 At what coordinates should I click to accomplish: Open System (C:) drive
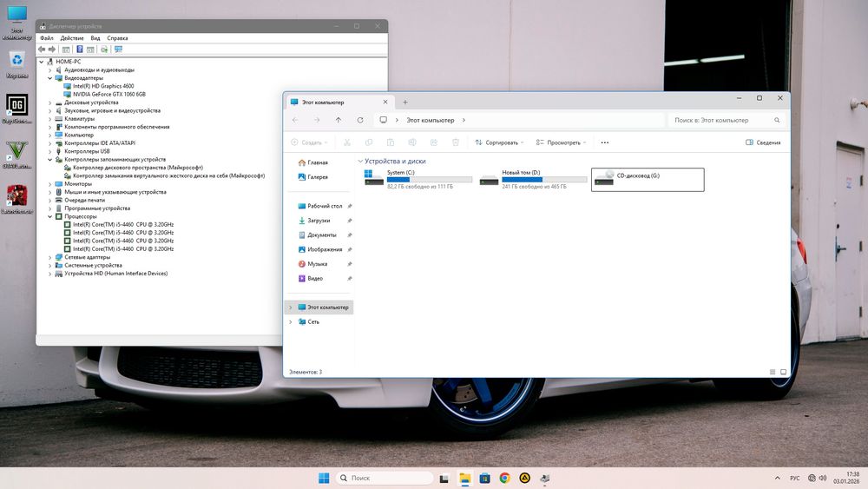pyautogui.click(x=418, y=179)
